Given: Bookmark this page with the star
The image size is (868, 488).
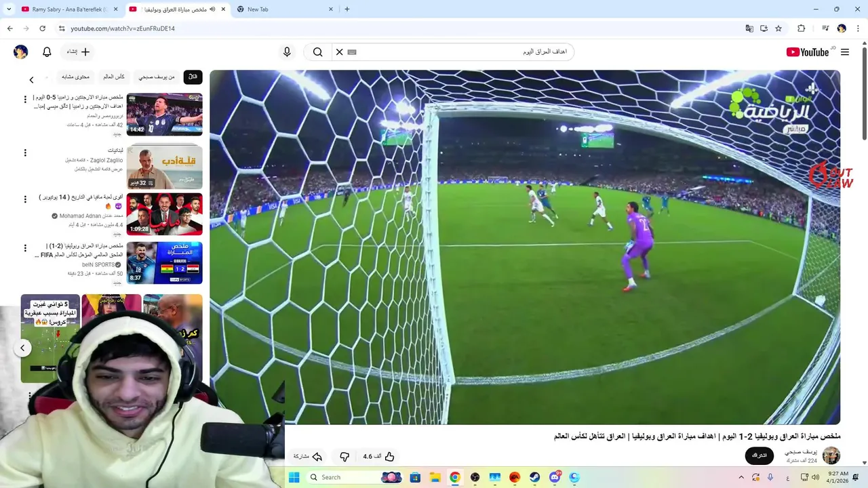Looking at the screenshot, I should click(778, 28).
